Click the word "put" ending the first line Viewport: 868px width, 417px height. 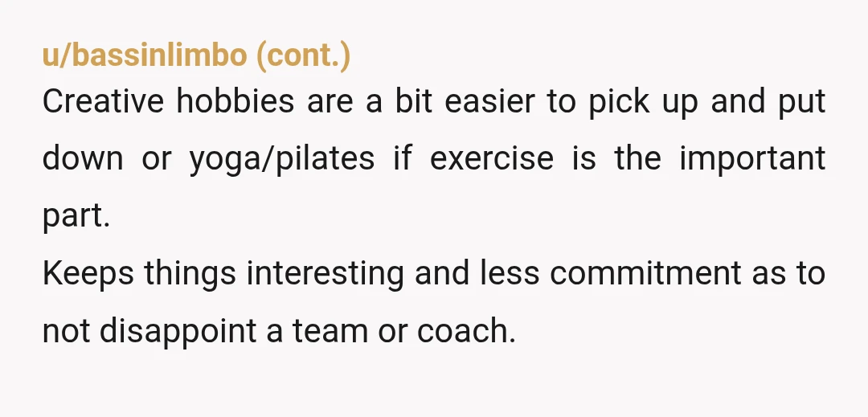[x=802, y=104]
